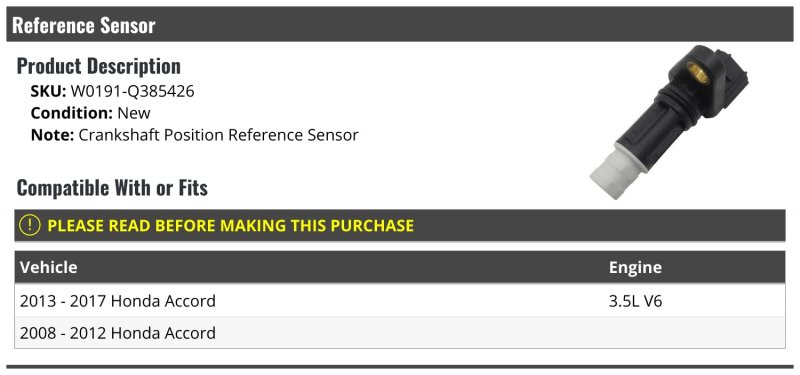Click the empty engine cell for 2008 - 2012
Image resolution: width=800 pixels, height=375 pixels.
[694, 333]
